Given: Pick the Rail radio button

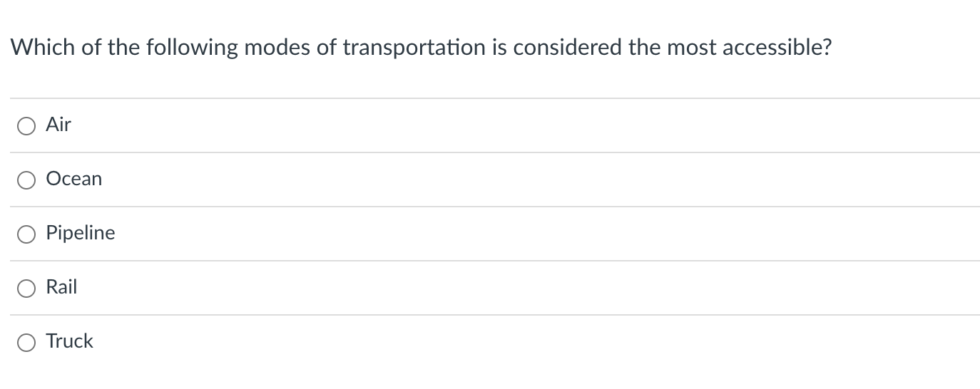Looking at the screenshot, I should pyautogui.click(x=26, y=289).
